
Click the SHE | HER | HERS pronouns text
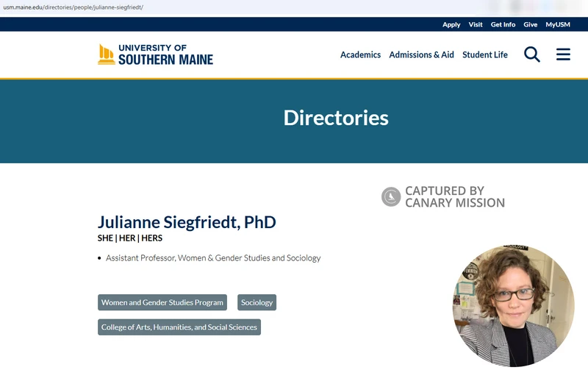point(130,238)
